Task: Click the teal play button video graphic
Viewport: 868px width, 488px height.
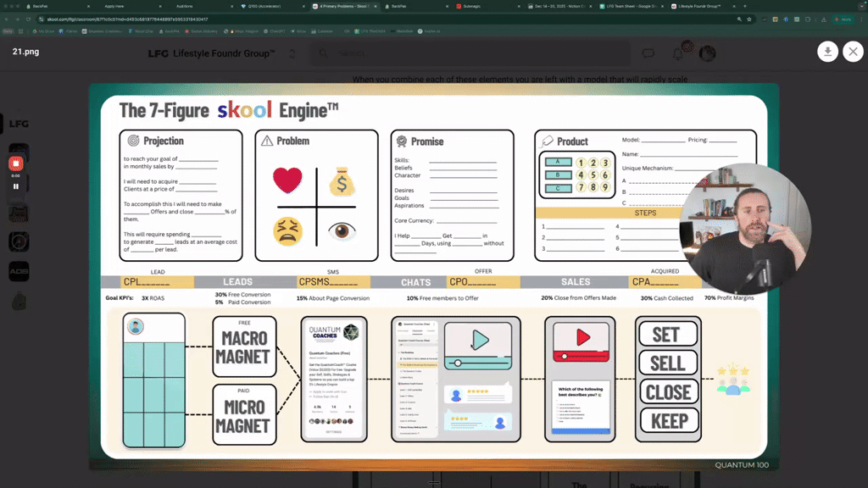Action: coord(479,347)
